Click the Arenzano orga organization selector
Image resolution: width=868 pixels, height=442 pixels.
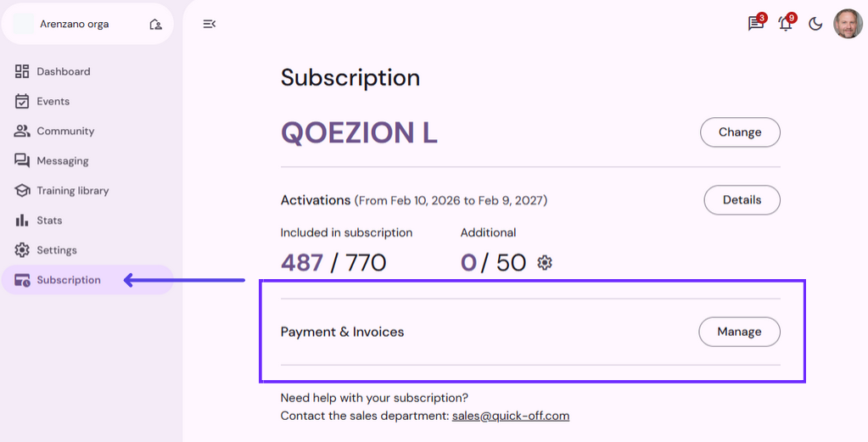75,25
